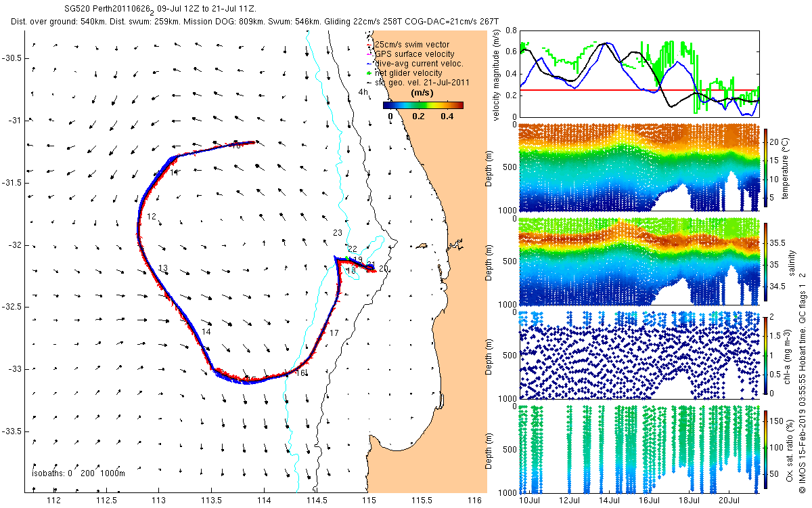Click the 114 longitude tick label

pos(264,501)
